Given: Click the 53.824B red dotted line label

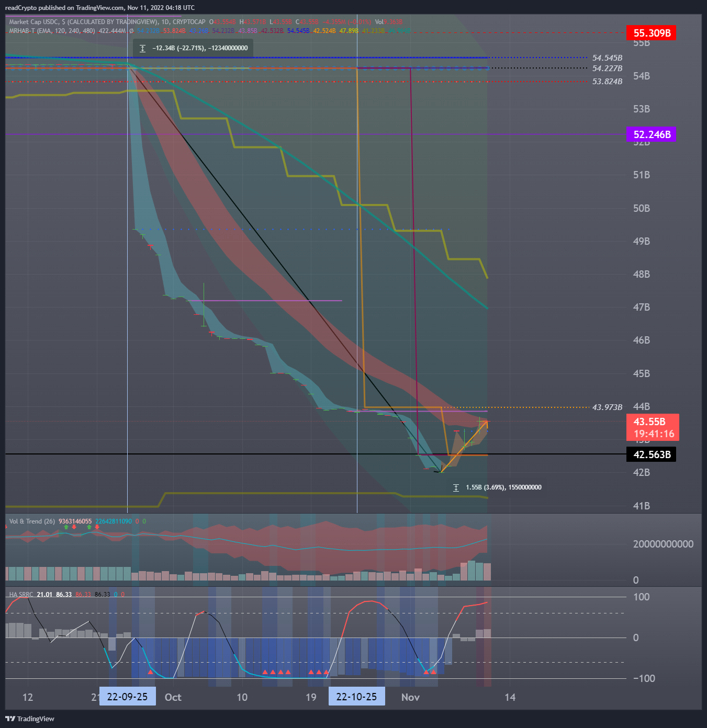Looking at the screenshot, I should click(607, 82).
